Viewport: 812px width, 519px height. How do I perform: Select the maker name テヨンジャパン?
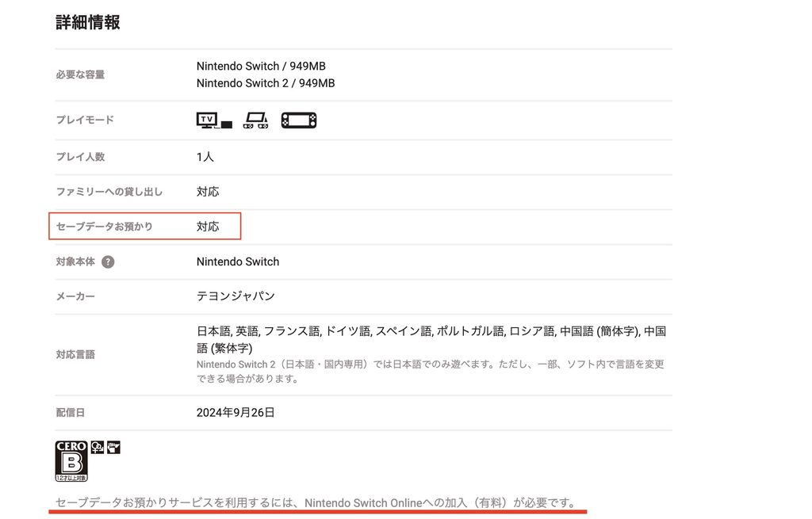click(236, 296)
